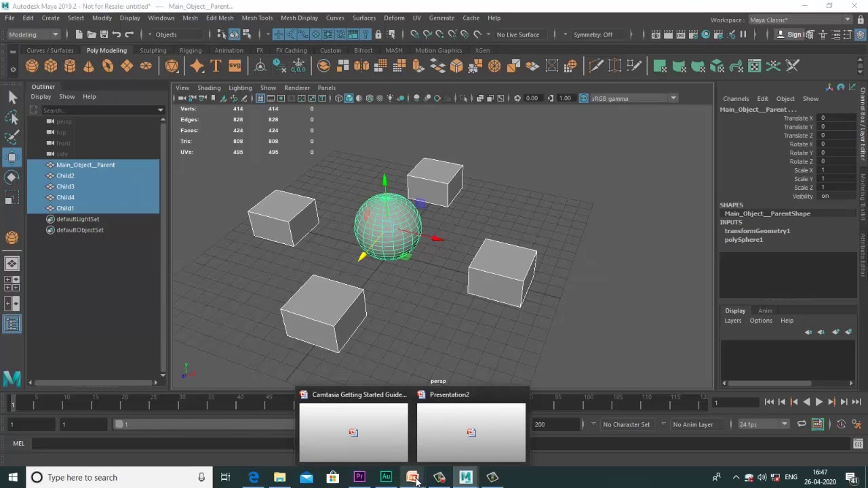Switch to the Anim layer tab

tap(765, 310)
